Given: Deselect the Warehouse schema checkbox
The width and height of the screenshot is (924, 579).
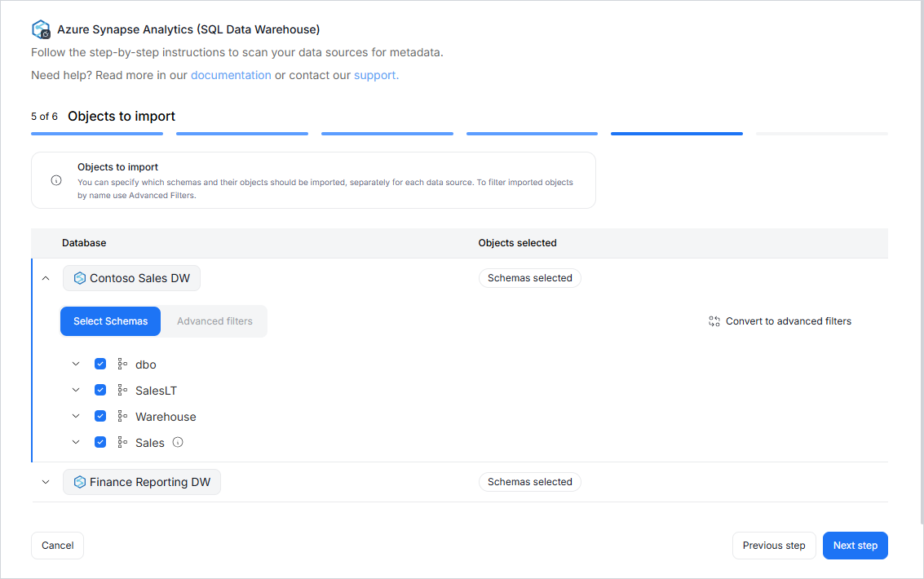Looking at the screenshot, I should click(100, 416).
